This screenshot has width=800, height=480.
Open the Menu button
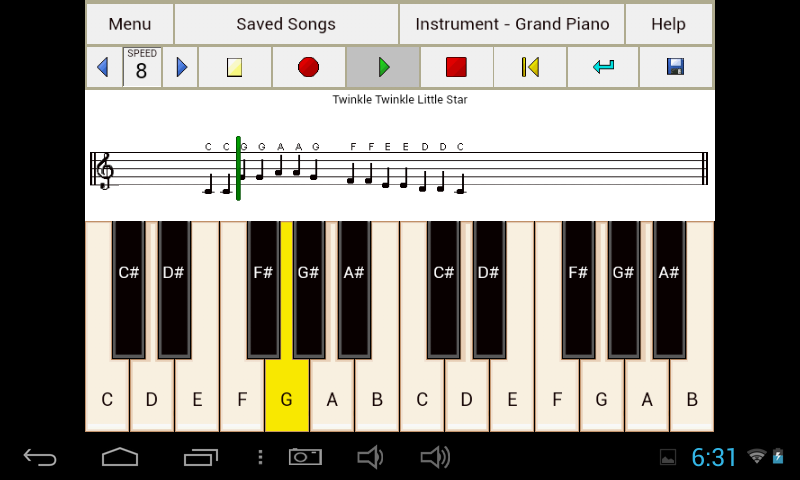[130, 24]
